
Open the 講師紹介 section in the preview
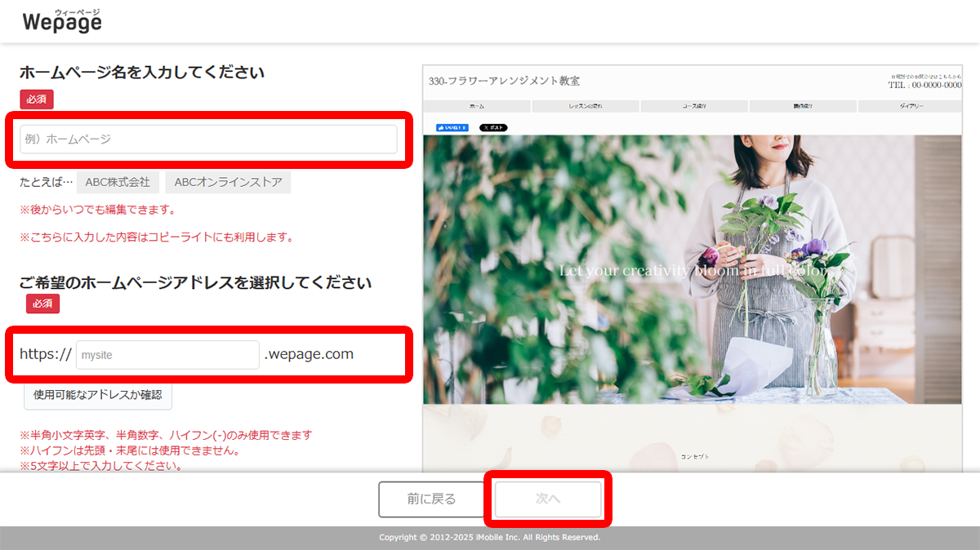803,105
